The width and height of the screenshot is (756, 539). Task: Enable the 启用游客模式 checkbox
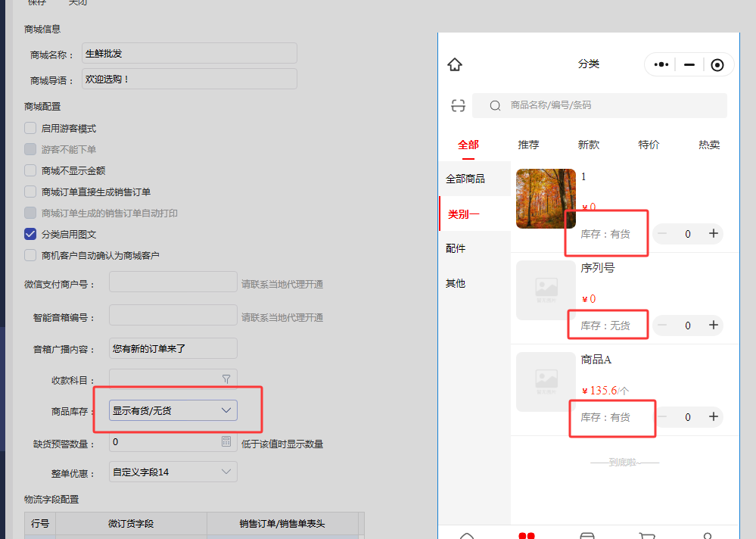pyautogui.click(x=30, y=129)
